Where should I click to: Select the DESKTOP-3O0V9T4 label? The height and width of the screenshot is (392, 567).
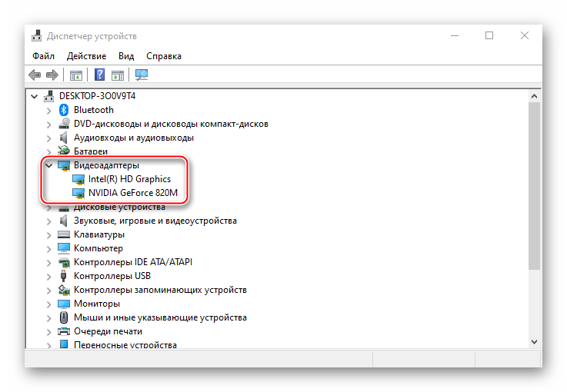97,96
